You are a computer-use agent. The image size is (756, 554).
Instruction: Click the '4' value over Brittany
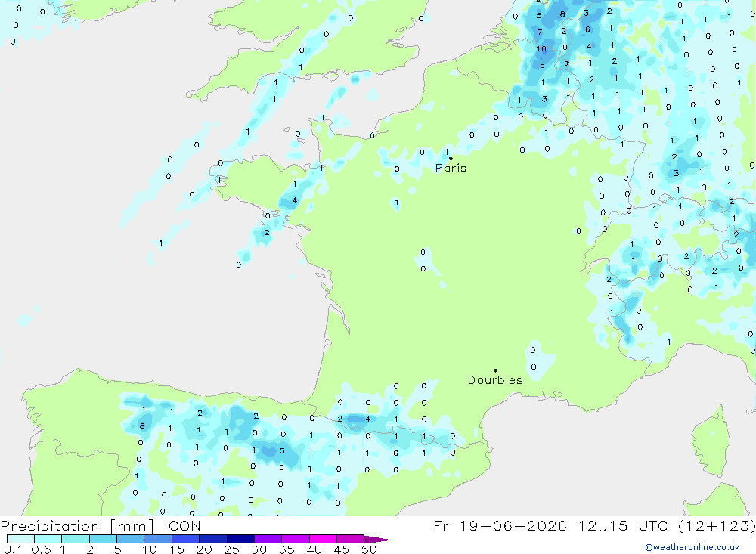point(295,200)
